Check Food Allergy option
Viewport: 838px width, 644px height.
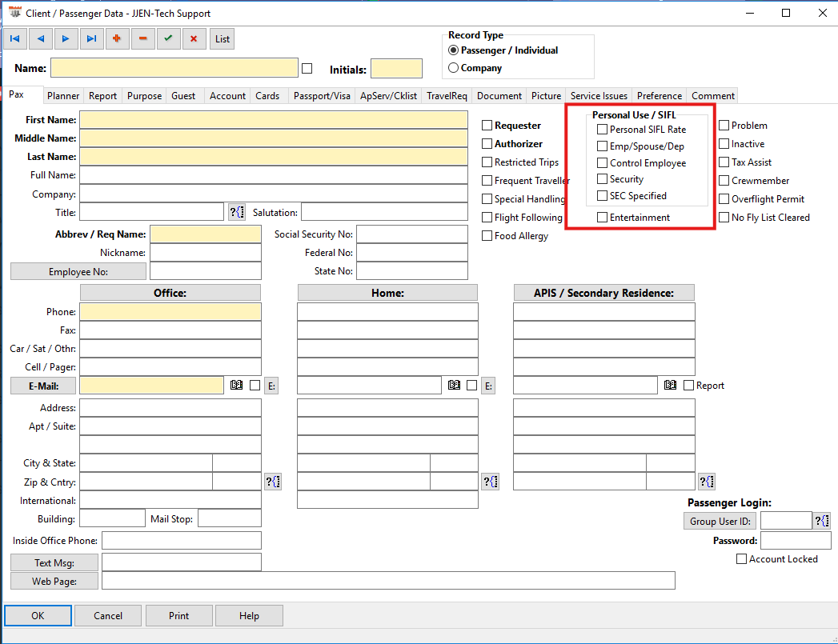click(x=487, y=235)
